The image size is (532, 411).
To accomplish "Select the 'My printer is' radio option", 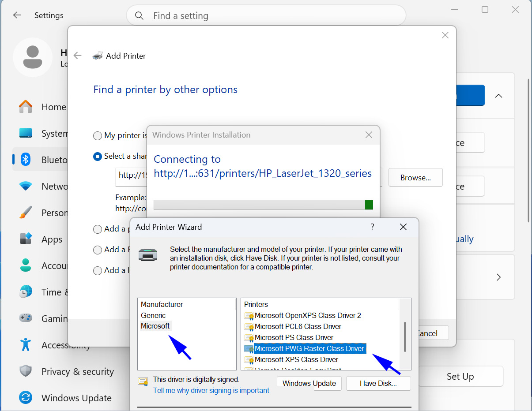I will point(98,136).
